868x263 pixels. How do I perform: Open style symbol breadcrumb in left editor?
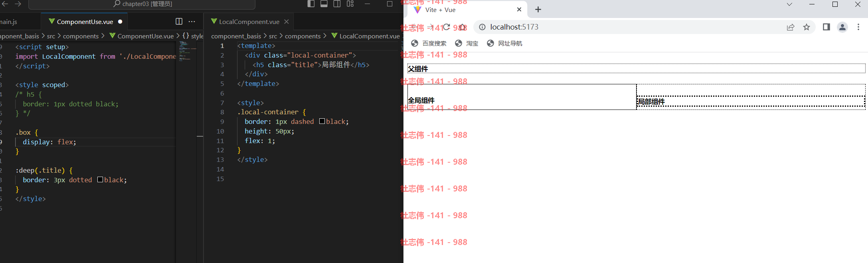[x=193, y=36]
